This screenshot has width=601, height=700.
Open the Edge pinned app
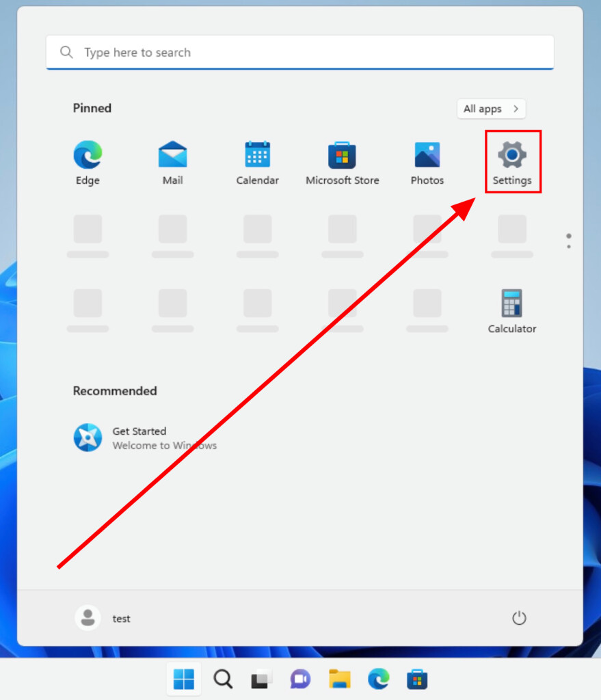click(88, 163)
